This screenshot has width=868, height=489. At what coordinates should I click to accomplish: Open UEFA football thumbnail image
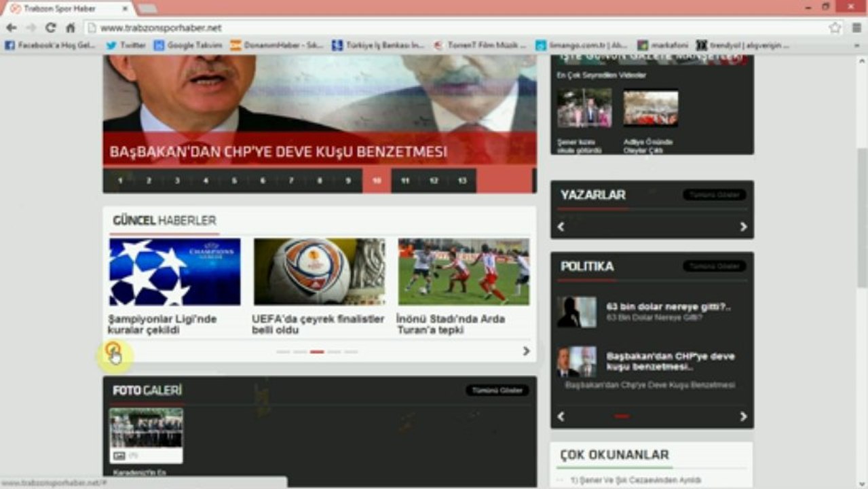point(320,272)
